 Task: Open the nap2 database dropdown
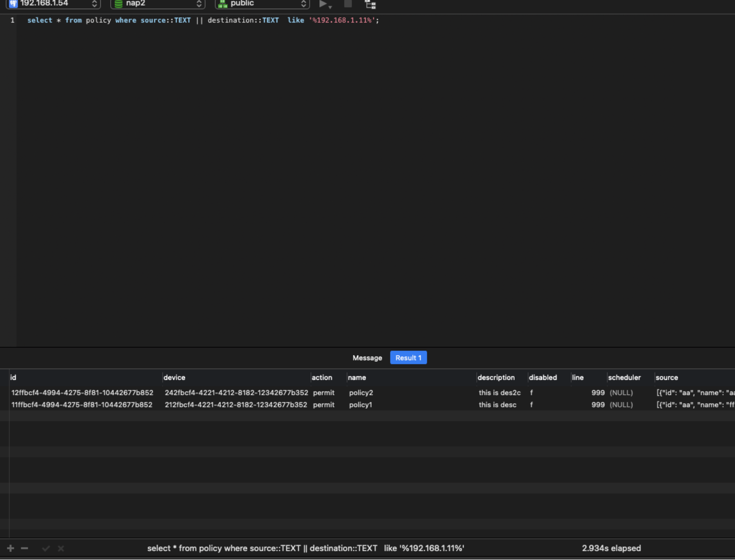tap(158, 4)
